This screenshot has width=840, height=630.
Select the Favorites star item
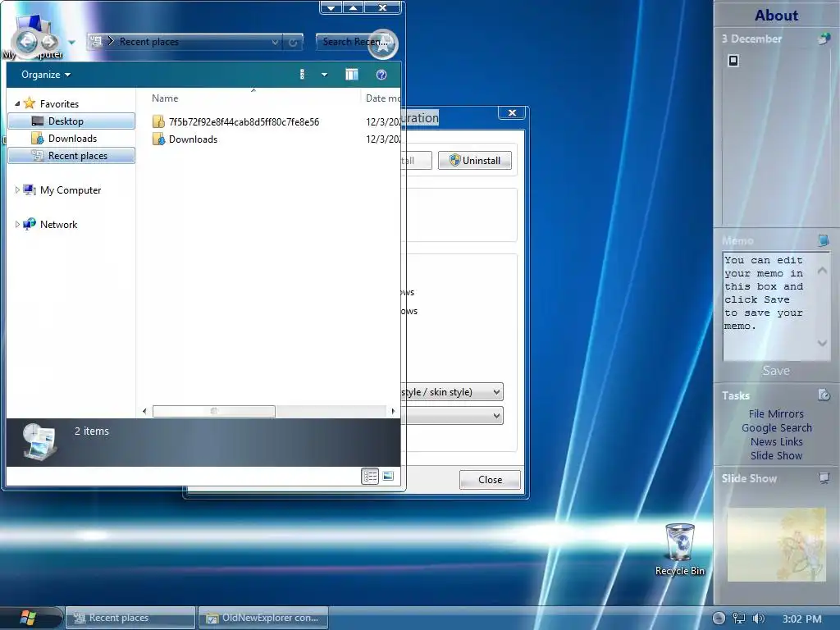click(52, 103)
